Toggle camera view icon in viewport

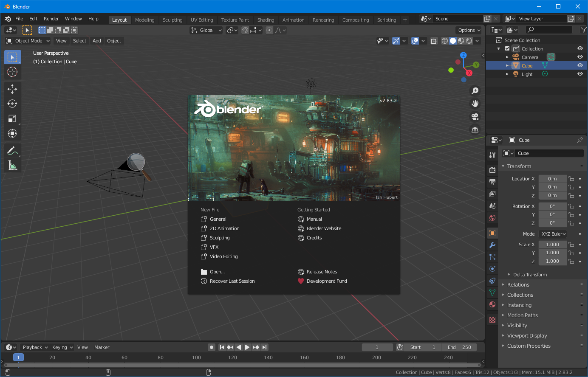pos(475,116)
